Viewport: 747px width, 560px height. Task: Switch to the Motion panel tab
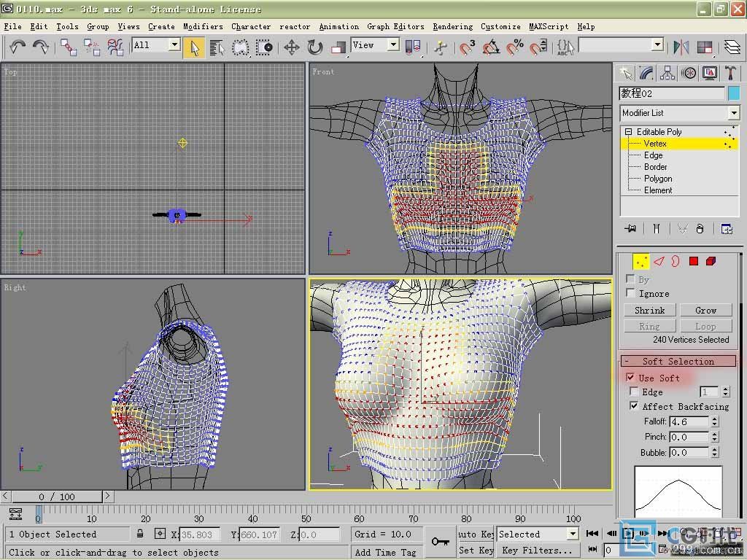click(689, 73)
